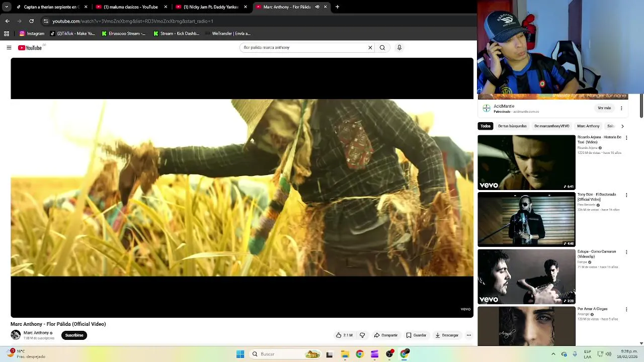The height and width of the screenshot is (362, 644).
Task: Open the YouTube hamburger guide menu
Action: pos(9,48)
